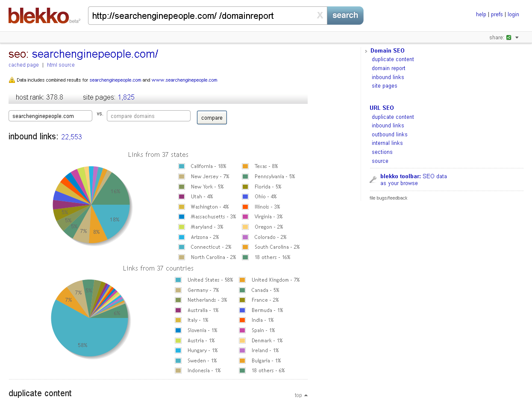Open domain report under Domain SEO
Screen dimensions: 532x403
click(x=388, y=68)
